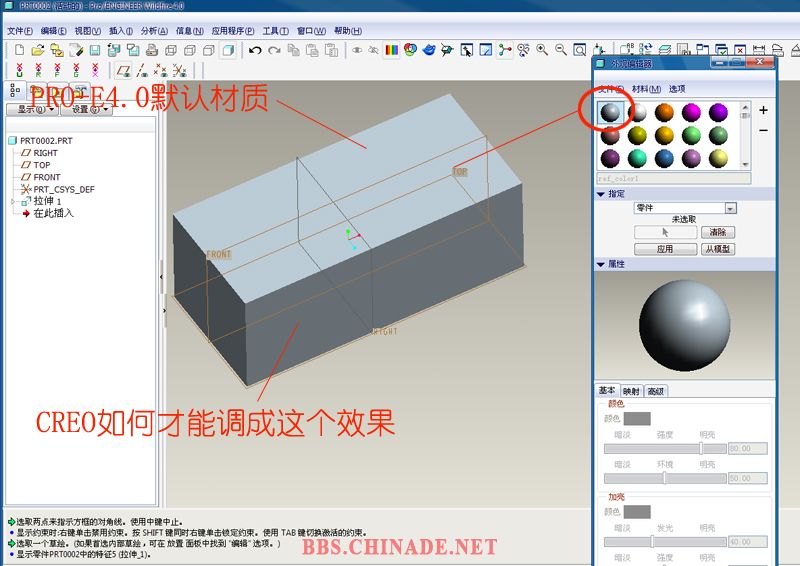This screenshot has height=566, width=800.
Task: Open the 分析(A) menu
Action: coord(154,31)
